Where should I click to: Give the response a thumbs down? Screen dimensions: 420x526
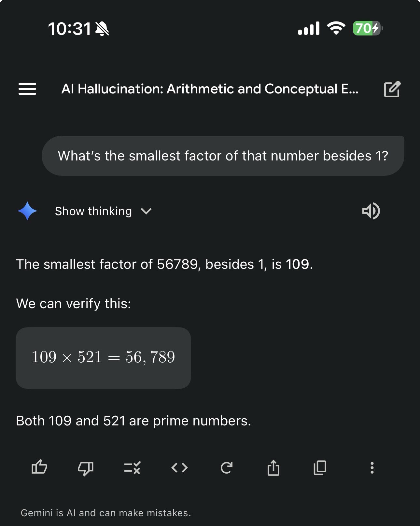click(86, 468)
